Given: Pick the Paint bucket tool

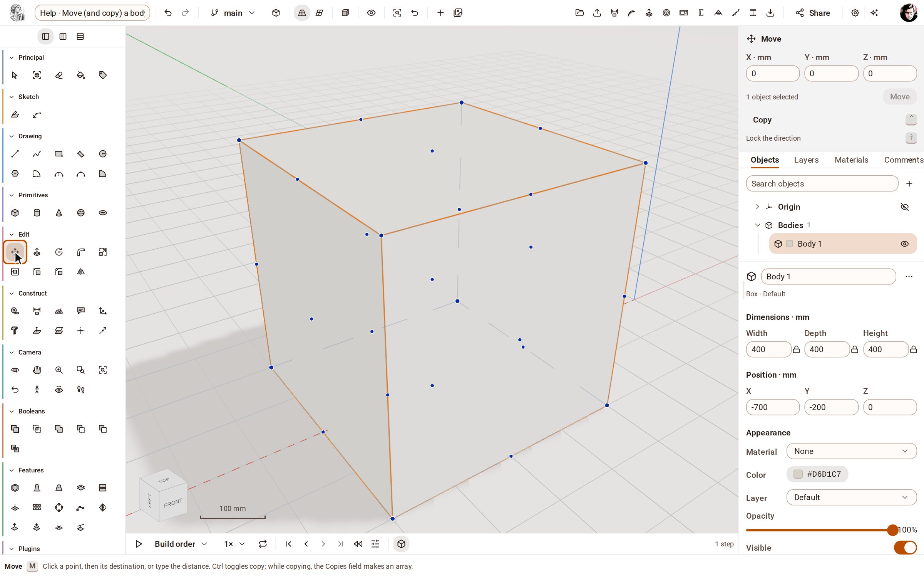Looking at the screenshot, I should point(81,75).
